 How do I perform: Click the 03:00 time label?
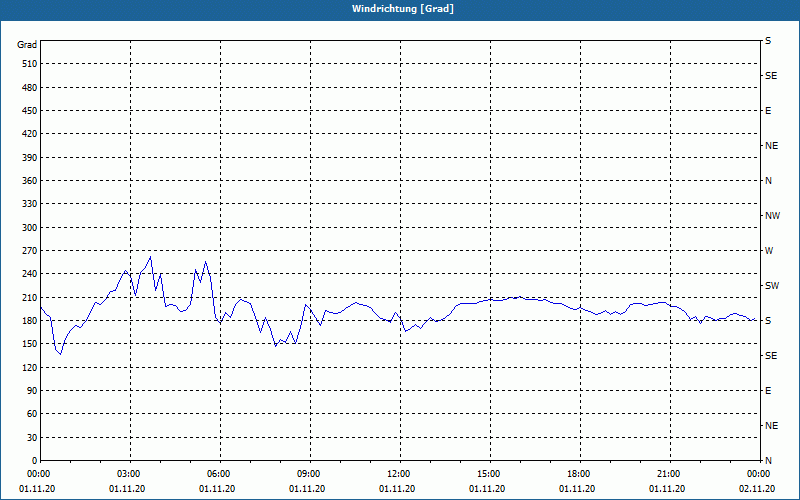(x=131, y=474)
